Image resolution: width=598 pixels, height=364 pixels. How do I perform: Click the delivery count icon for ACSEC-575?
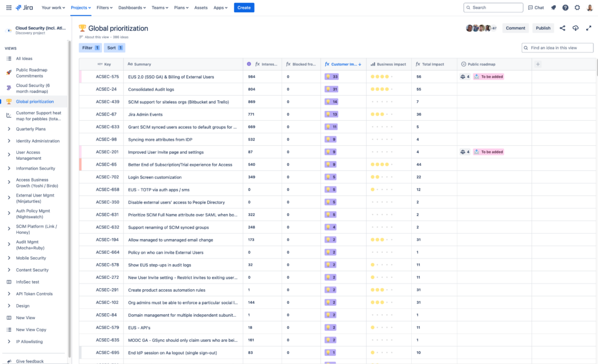click(465, 76)
